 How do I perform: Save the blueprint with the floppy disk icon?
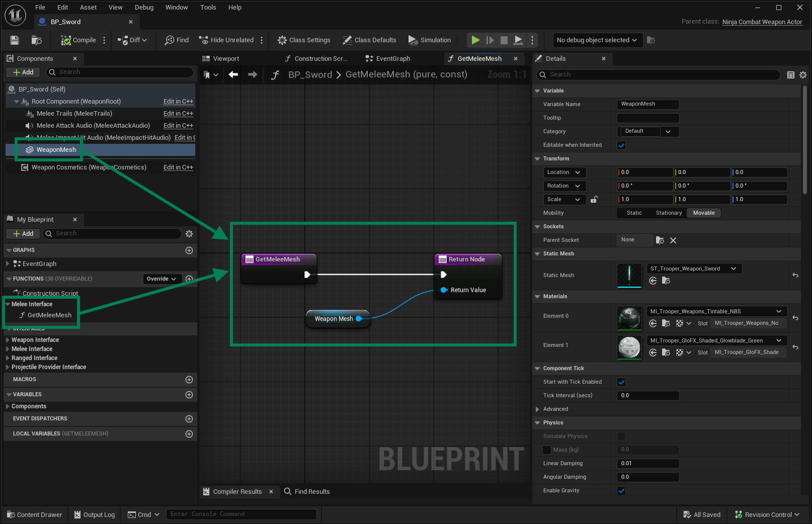pos(15,40)
